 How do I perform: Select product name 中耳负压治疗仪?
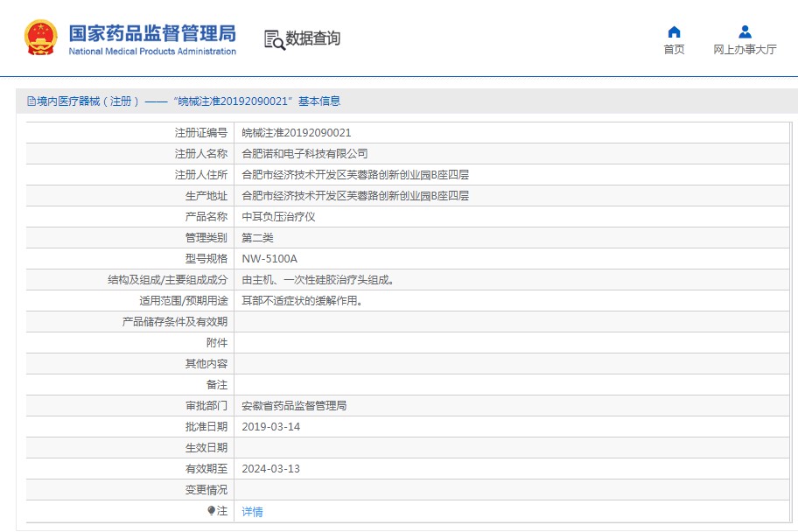[x=278, y=217]
